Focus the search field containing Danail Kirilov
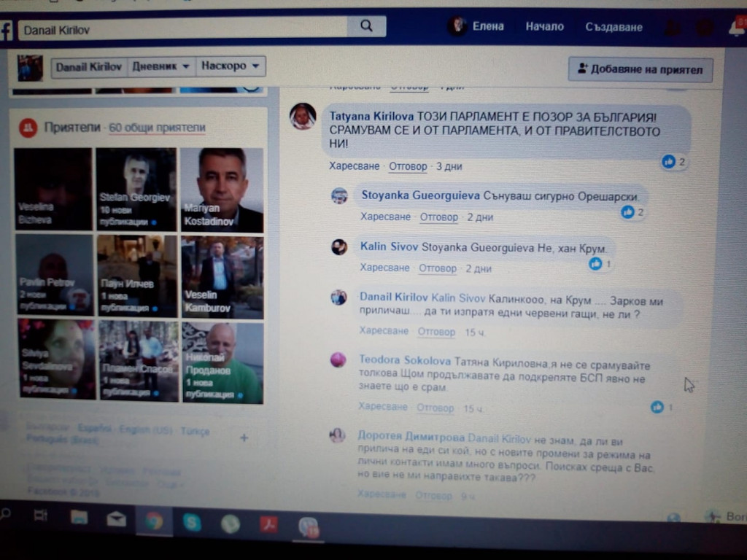Viewport: 747px width, 560px height. pos(183,29)
